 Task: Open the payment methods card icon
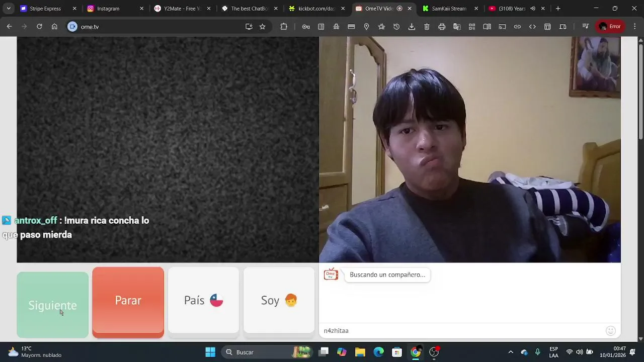point(351,27)
